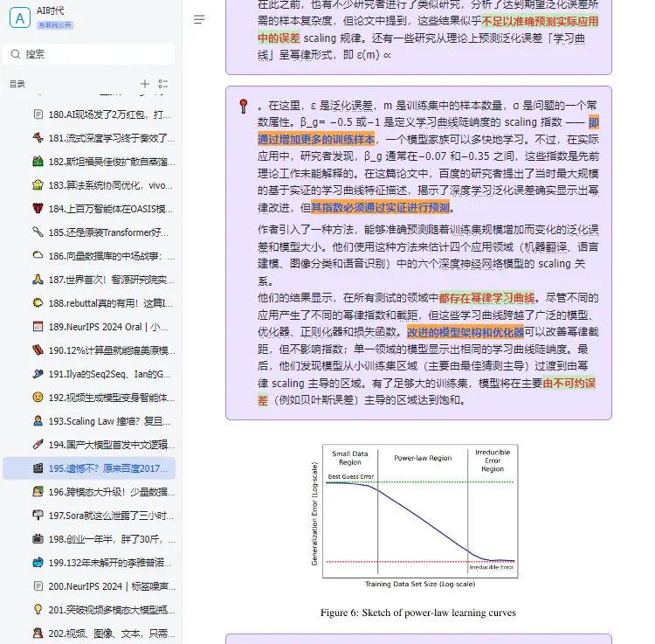655x644 pixels.
Task: Open document 185 about 原装Transformer
Action: (111, 232)
